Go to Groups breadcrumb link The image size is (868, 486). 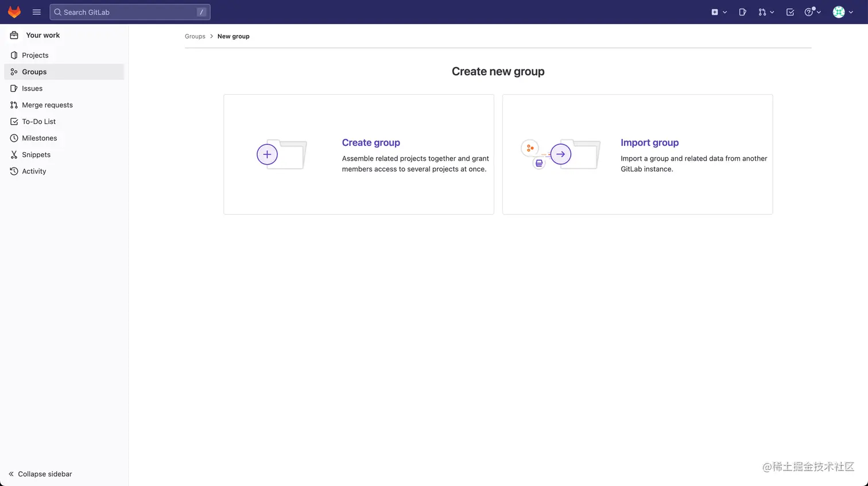coord(195,36)
